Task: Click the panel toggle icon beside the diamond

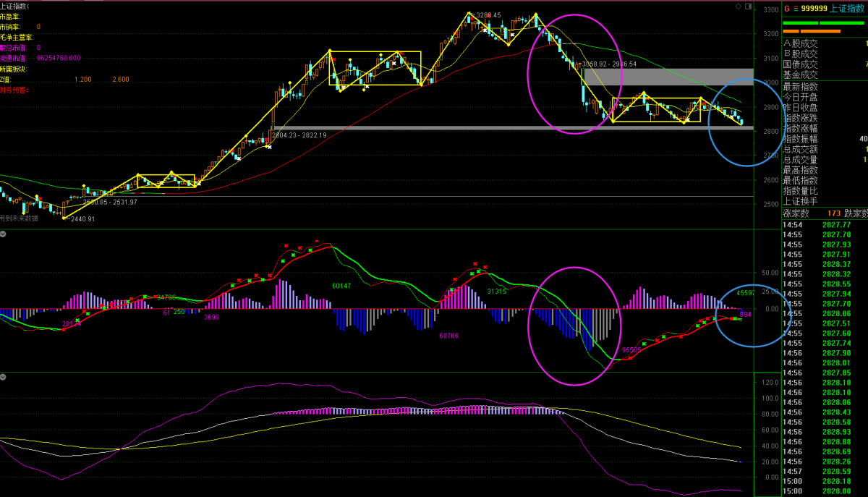Action: pos(748,6)
